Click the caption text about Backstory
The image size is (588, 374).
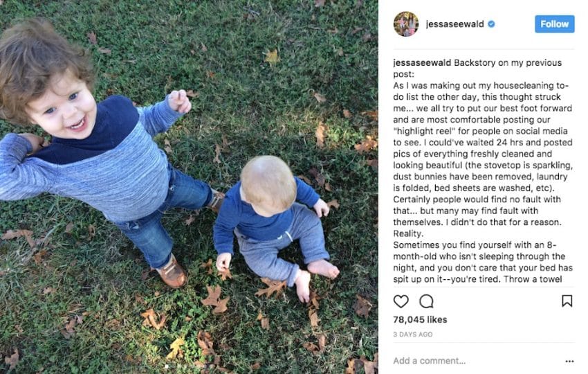(x=483, y=171)
